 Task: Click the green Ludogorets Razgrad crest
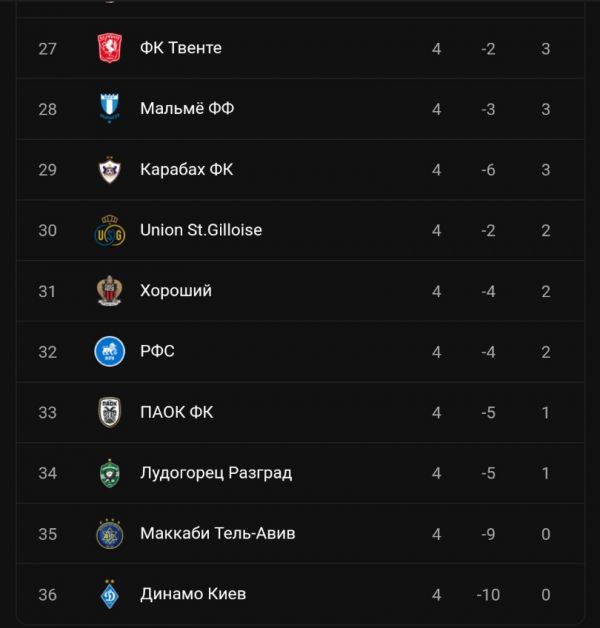point(109,473)
